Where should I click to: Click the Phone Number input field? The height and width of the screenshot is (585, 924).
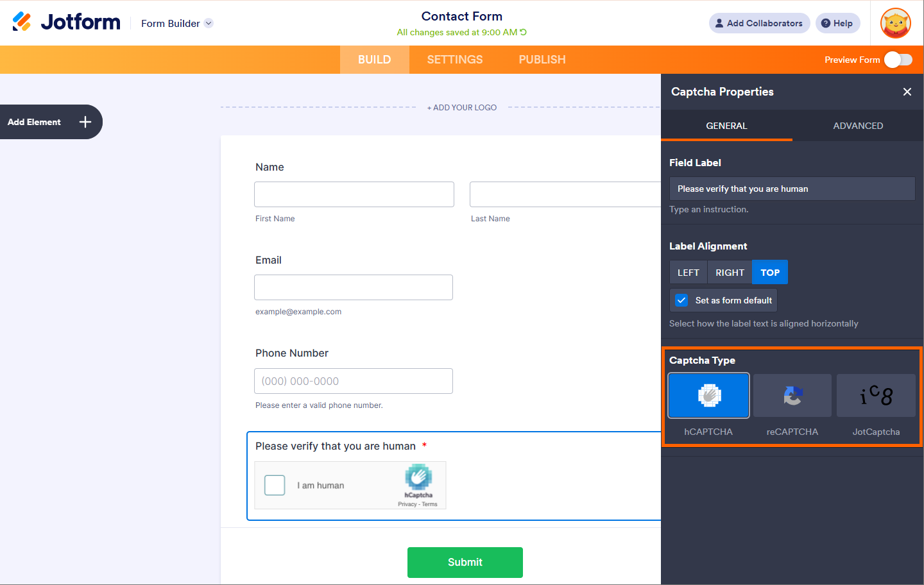354,381
